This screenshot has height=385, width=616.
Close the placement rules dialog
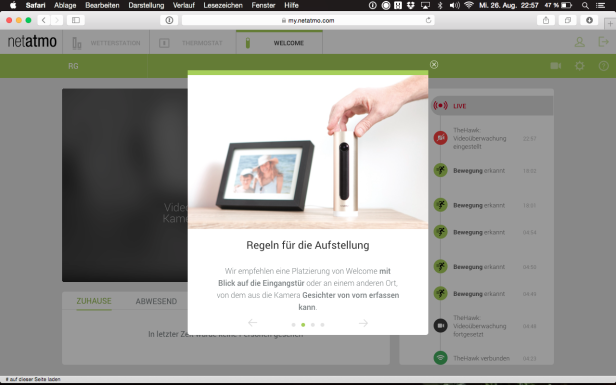point(434,64)
